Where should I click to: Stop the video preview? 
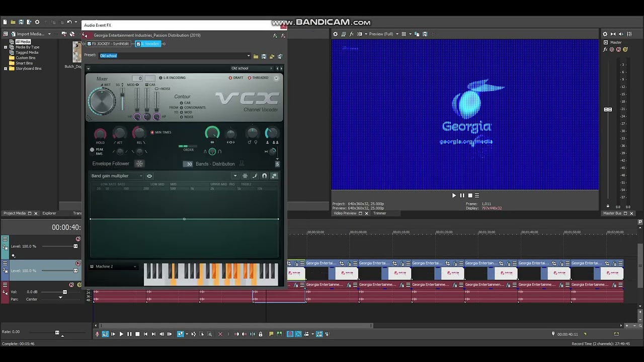coord(470,196)
